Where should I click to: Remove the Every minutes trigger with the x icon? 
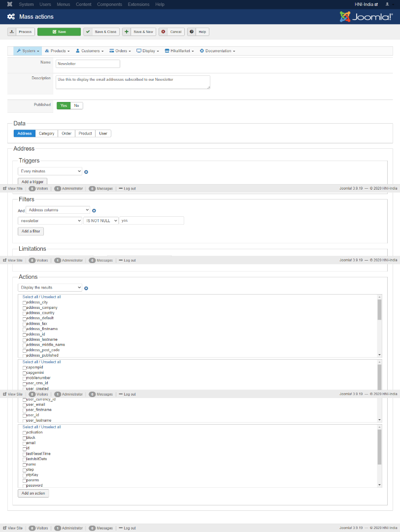[x=86, y=172]
